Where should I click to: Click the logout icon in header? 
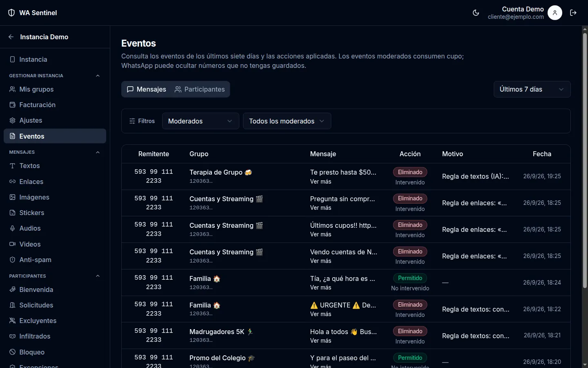573,13
